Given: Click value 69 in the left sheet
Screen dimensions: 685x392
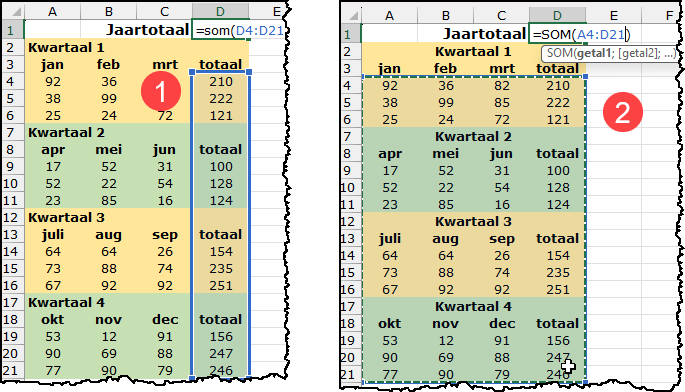Looking at the screenshot, I should (109, 353).
